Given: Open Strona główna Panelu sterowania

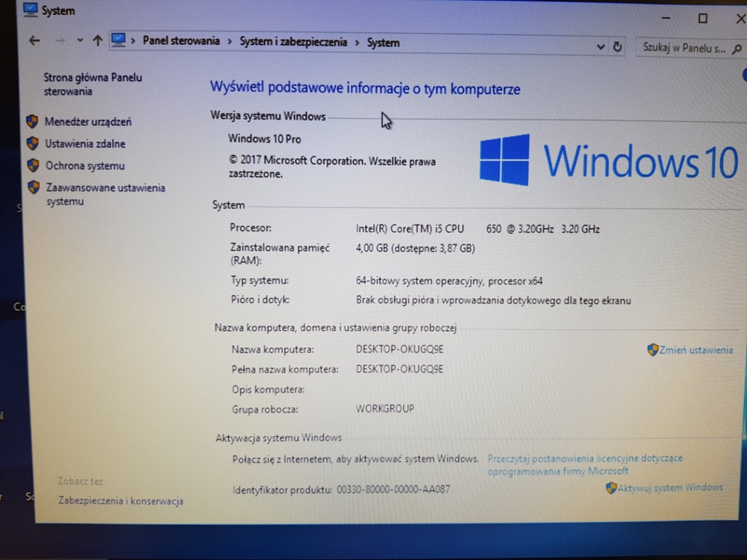Looking at the screenshot, I should click(x=93, y=85).
